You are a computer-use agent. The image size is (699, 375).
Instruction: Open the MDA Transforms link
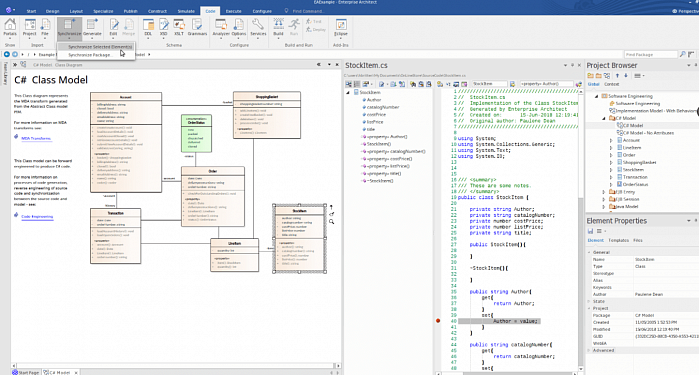36,139
